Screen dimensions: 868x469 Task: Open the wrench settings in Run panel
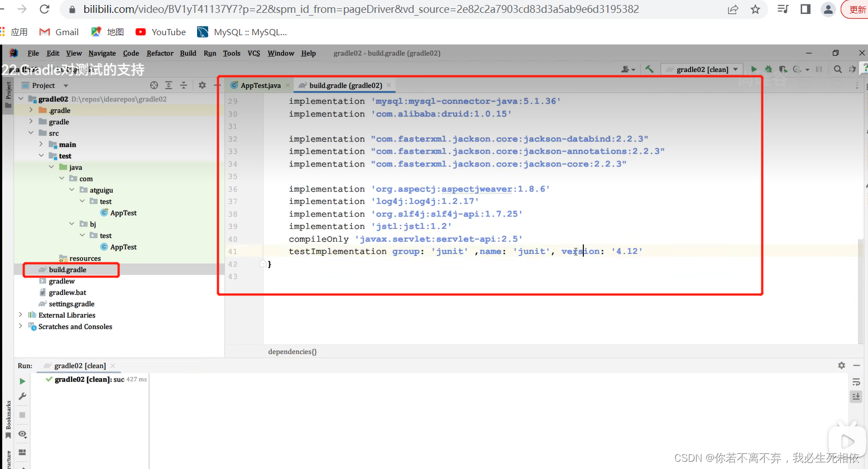point(22,396)
